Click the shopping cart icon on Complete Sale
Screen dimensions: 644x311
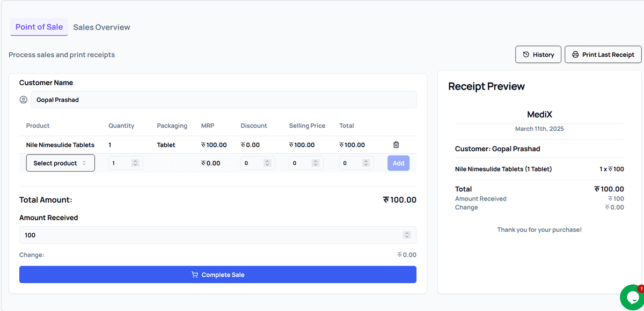coord(195,275)
